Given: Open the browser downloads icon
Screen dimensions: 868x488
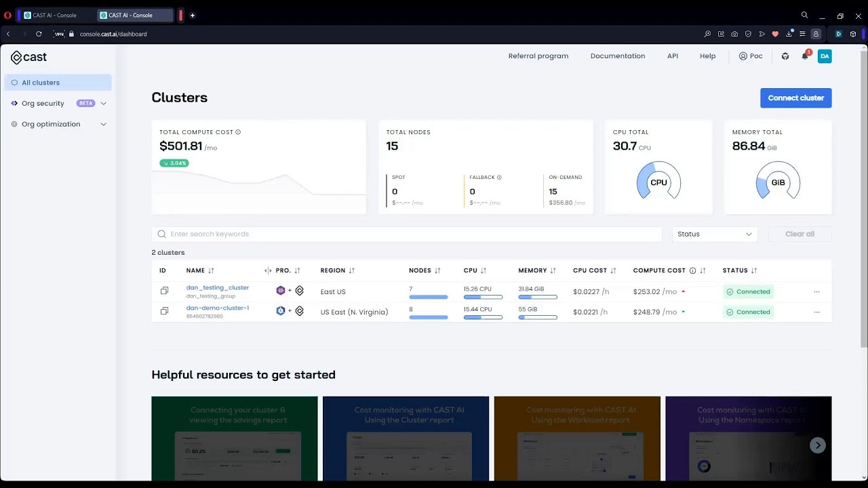Looking at the screenshot, I should (789, 34).
